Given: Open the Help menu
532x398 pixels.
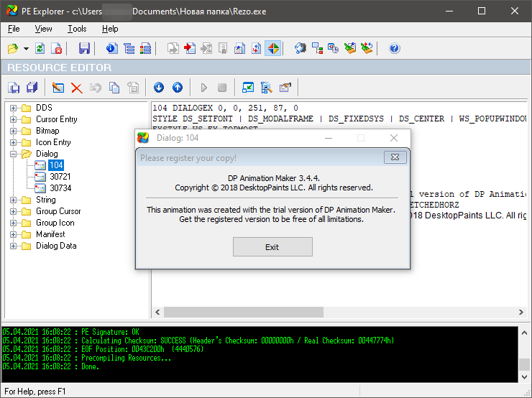Looking at the screenshot, I should 110,29.
